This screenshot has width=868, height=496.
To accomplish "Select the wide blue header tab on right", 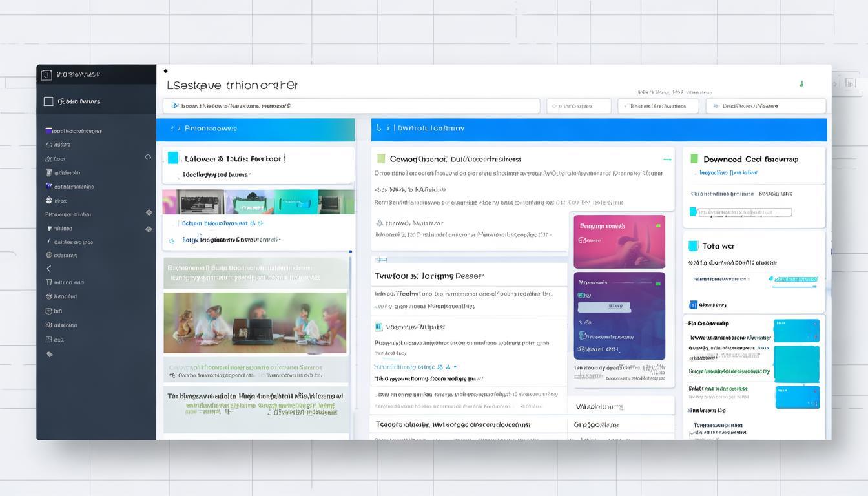I will pos(599,129).
